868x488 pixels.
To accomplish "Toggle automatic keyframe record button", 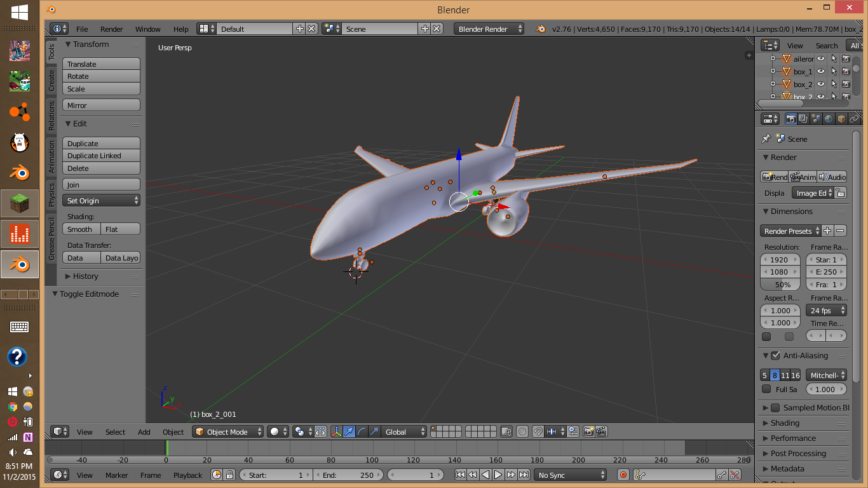I will click(623, 475).
